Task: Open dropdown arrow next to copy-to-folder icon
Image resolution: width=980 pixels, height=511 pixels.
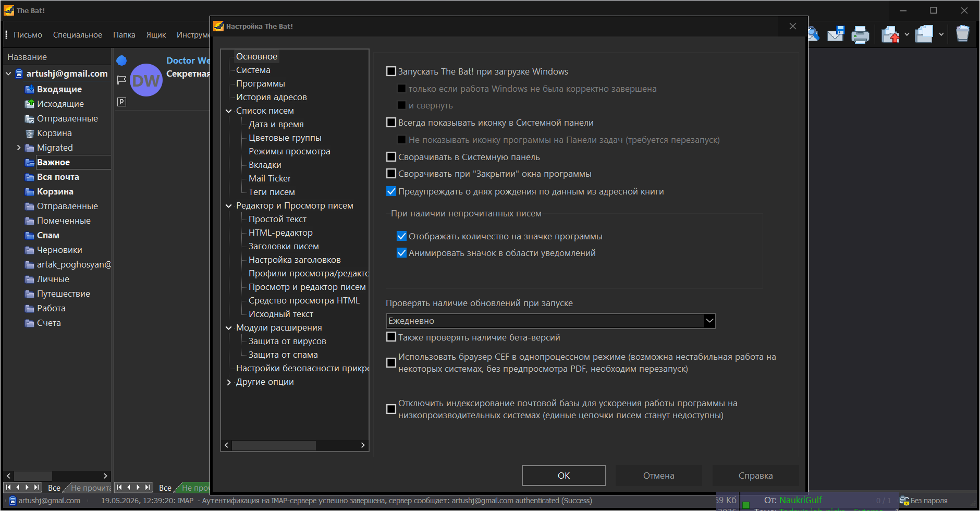Action: point(941,34)
